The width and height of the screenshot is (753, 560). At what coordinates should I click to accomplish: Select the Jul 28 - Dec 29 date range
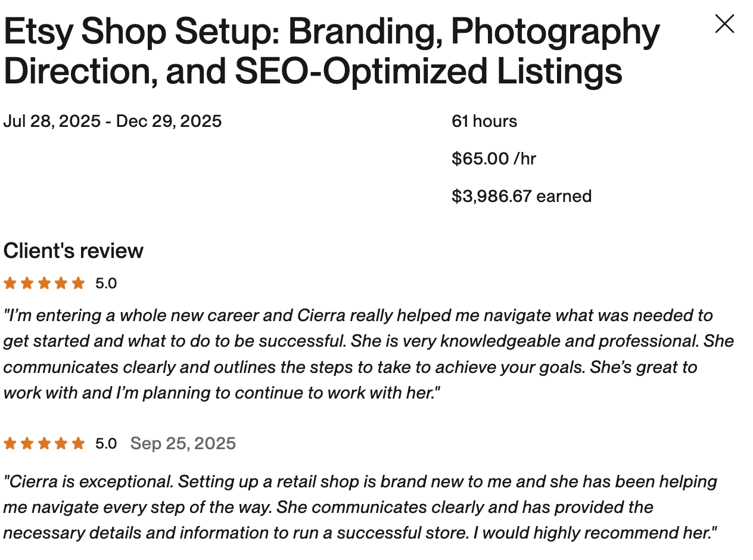[x=113, y=122]
